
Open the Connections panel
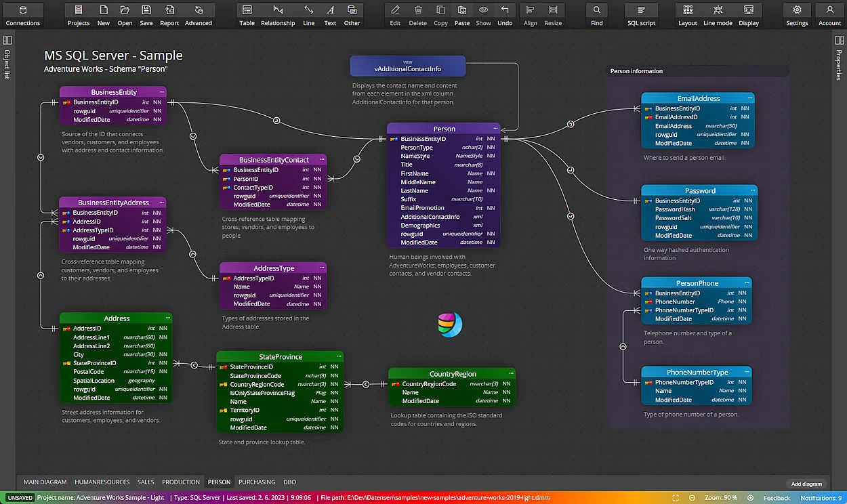[x=23, y=16]
